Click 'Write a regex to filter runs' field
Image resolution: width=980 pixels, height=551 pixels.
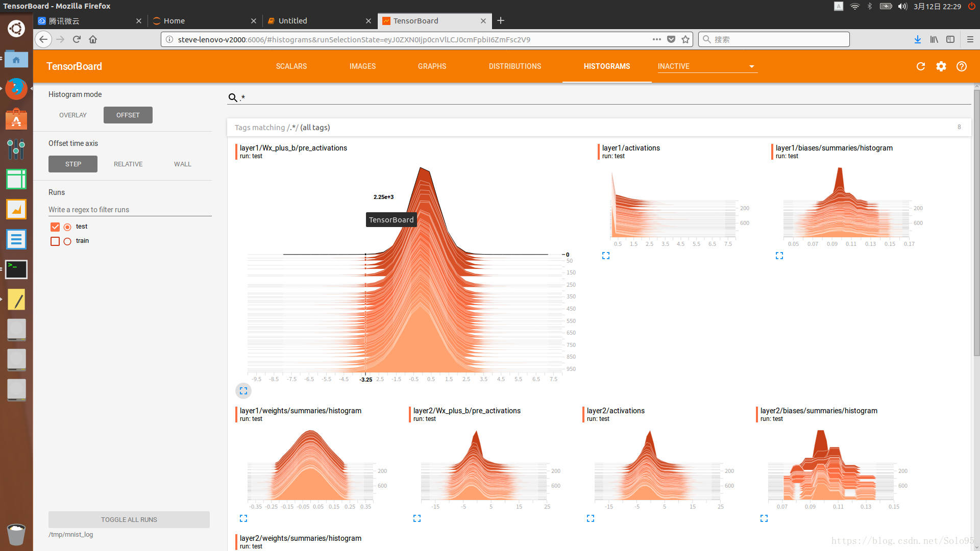click(x=130, y=210)
